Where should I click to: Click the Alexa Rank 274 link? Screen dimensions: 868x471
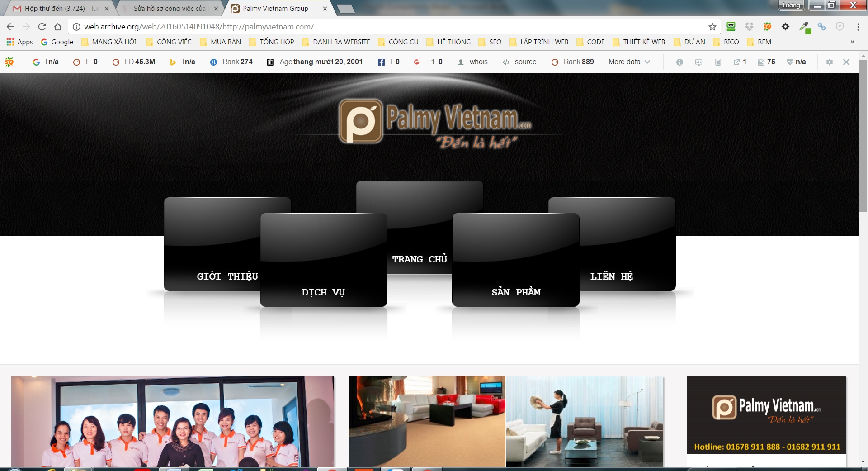231,62
